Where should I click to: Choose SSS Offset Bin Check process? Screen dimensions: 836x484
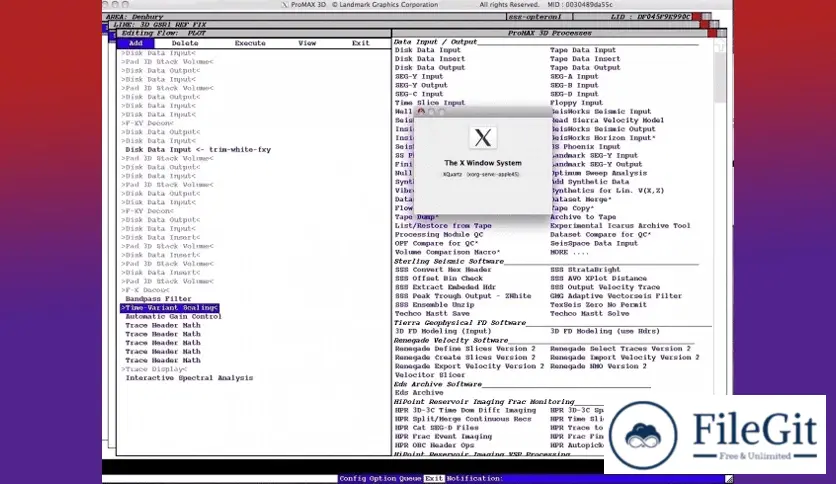pos(439,279)
